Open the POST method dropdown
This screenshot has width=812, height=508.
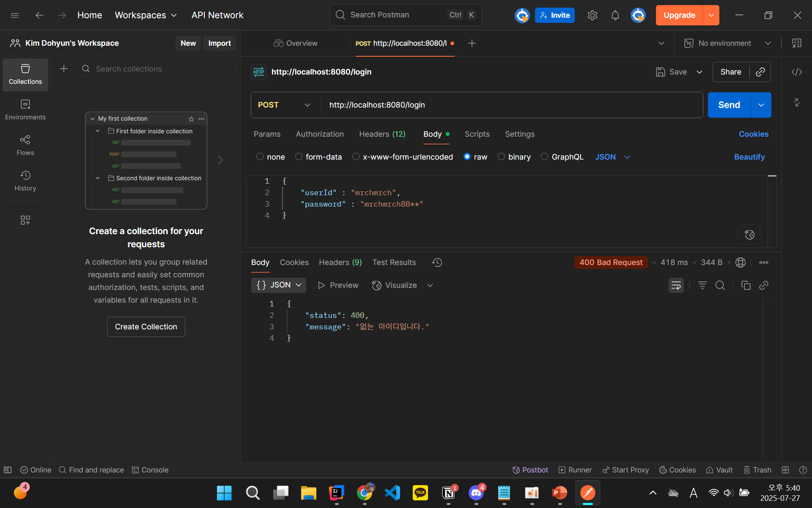[284, 105]
